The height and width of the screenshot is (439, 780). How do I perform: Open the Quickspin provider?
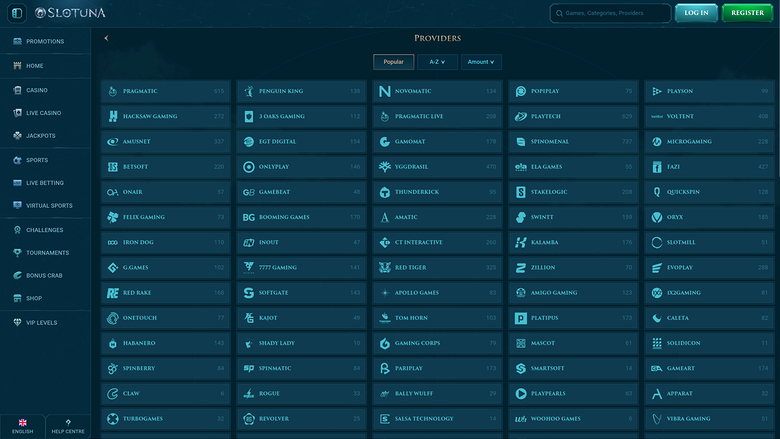tap(709, 192)
